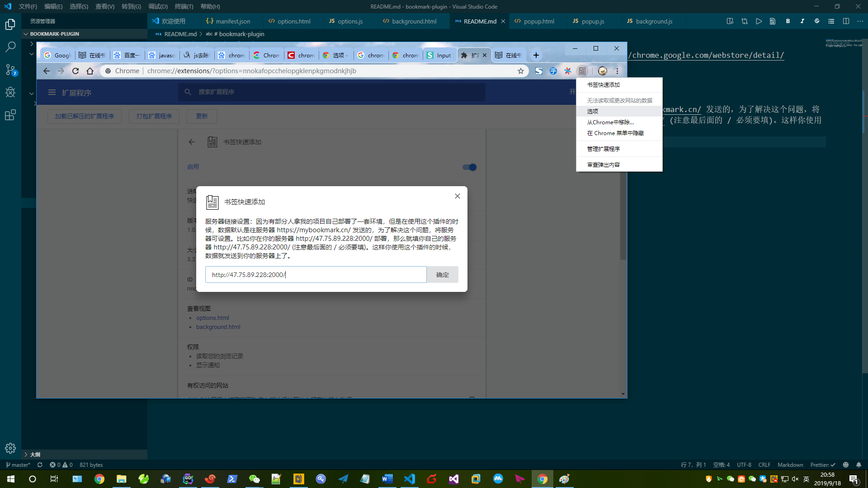This screenshot has width=868, height=488.
Task: Open Extensions view in activity bar
Action: click(x=10, y=115)
